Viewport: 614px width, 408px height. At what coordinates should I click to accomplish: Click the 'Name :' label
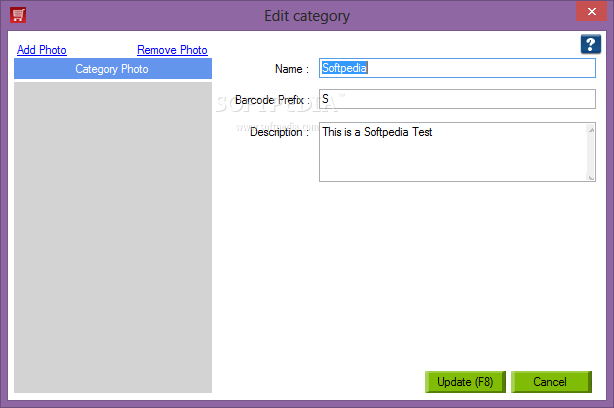(x=292, y=69)
